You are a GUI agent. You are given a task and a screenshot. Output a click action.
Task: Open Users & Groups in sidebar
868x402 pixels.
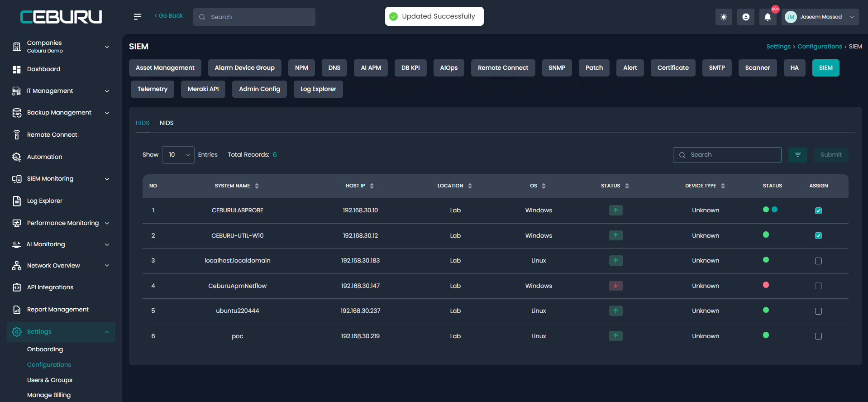[x=50, y=380]
